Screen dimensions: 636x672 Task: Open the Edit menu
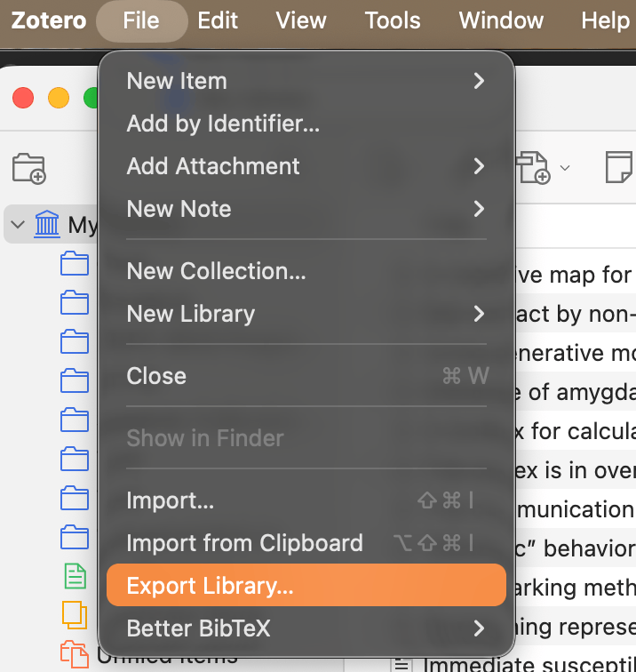218,20
